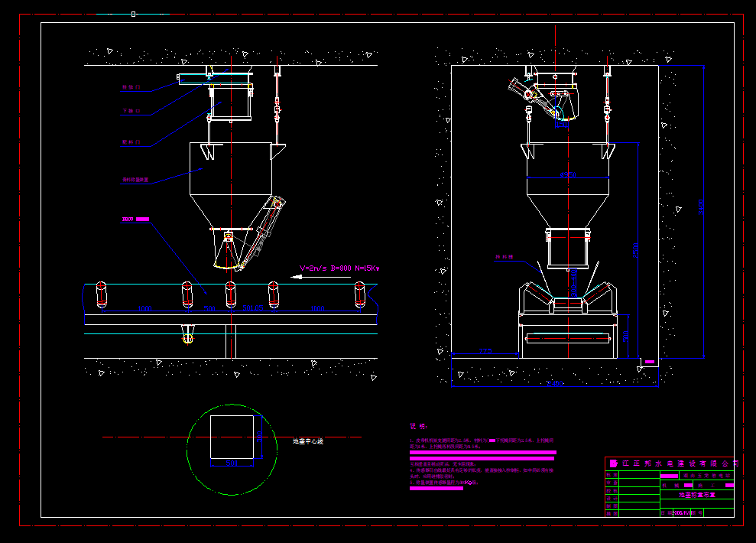Click the 地垄中心线 centerline label

click(309, 441)
